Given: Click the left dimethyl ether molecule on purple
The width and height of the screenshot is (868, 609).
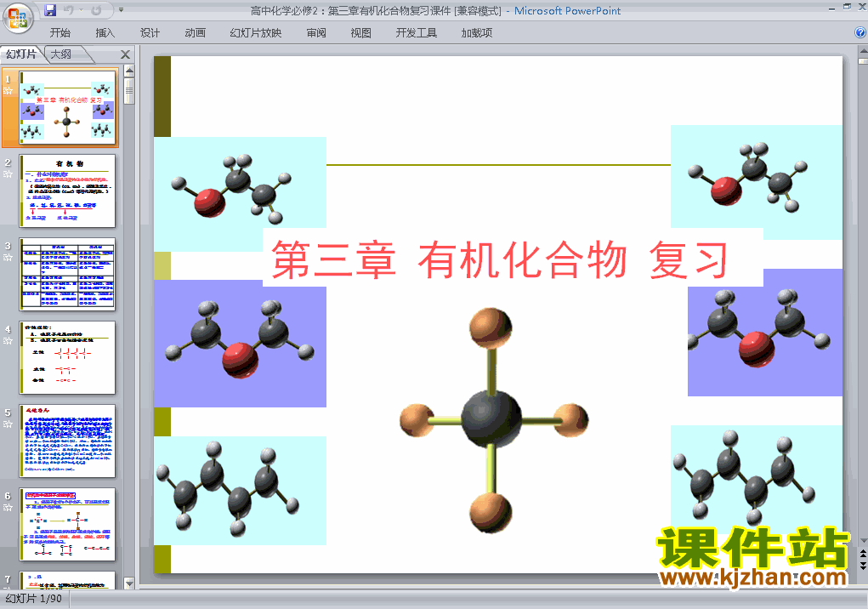Looking at the screenshot, I should click(x=240, y=344).
